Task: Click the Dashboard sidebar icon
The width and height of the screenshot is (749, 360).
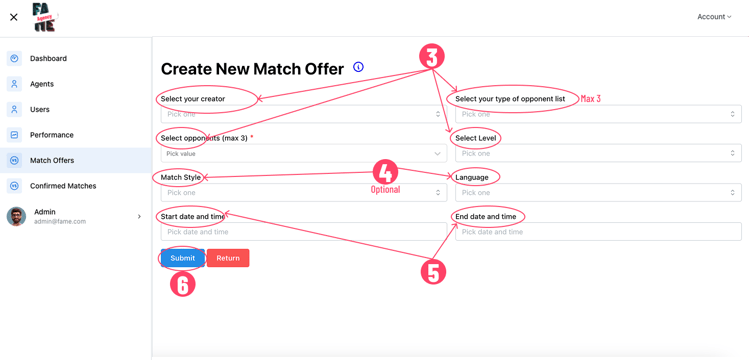Action: pos(14,58)
